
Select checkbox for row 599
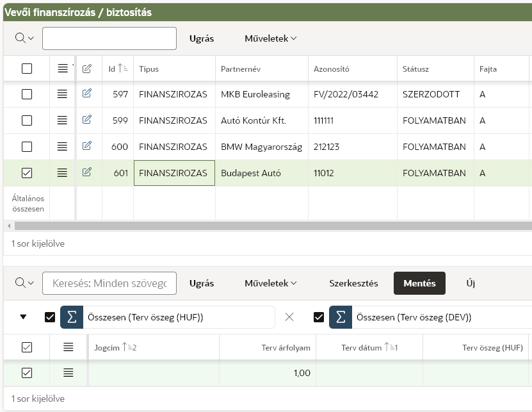pyautogui.click(x=27, y=120)
